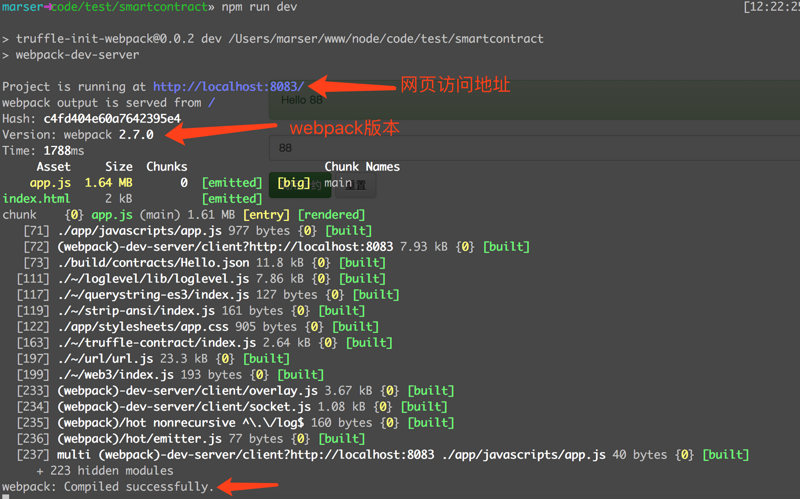Viewport: 800px width, 499px height.
Task: Click the webpack version number 2.7.0
Action: tap(136, 135)
